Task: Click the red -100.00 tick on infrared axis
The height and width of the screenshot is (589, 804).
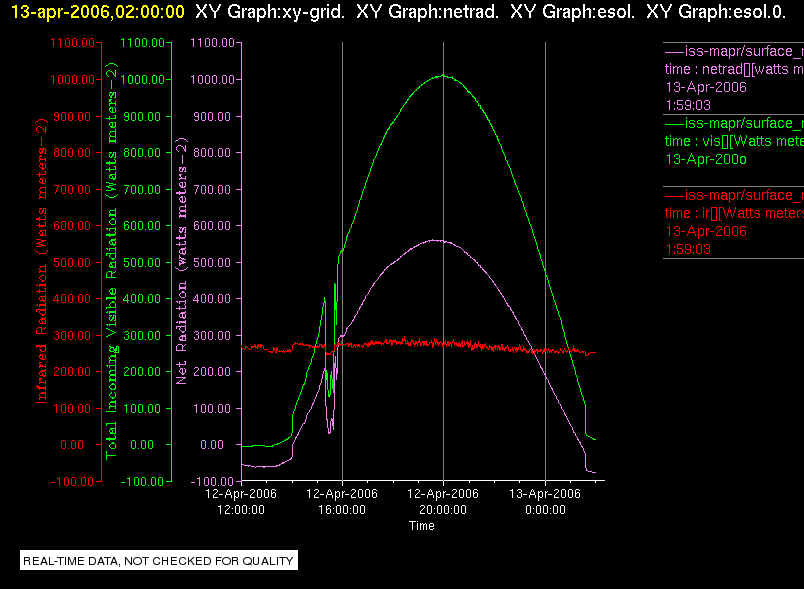Action: 72,482
